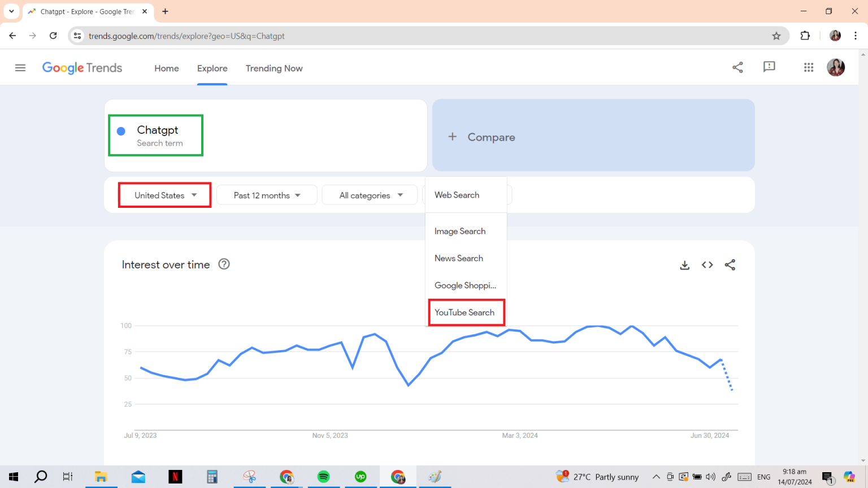This screenshot has height=488, width=868.
Task: Launch Netflix from the taskbar
Action: 175,477
